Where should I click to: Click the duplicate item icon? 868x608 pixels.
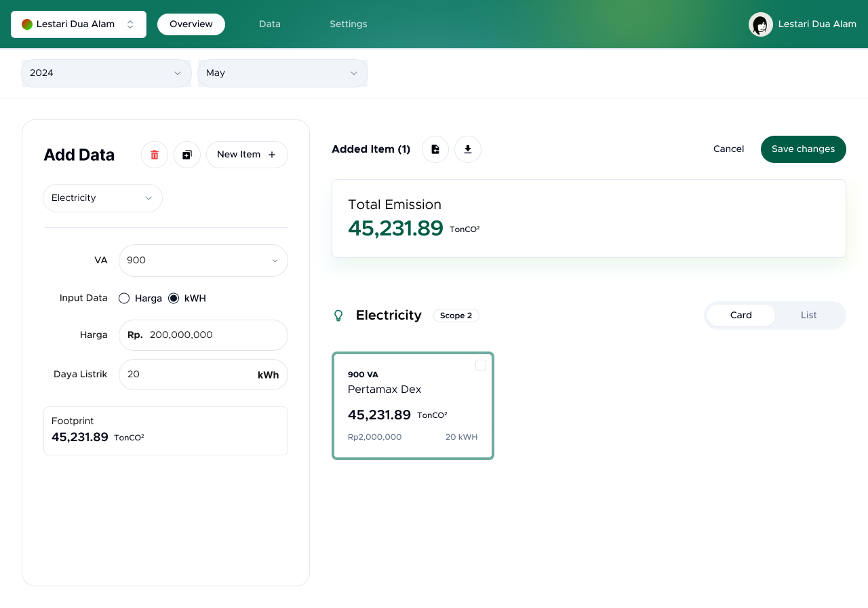pyautogui.click(x=187, y=155)
